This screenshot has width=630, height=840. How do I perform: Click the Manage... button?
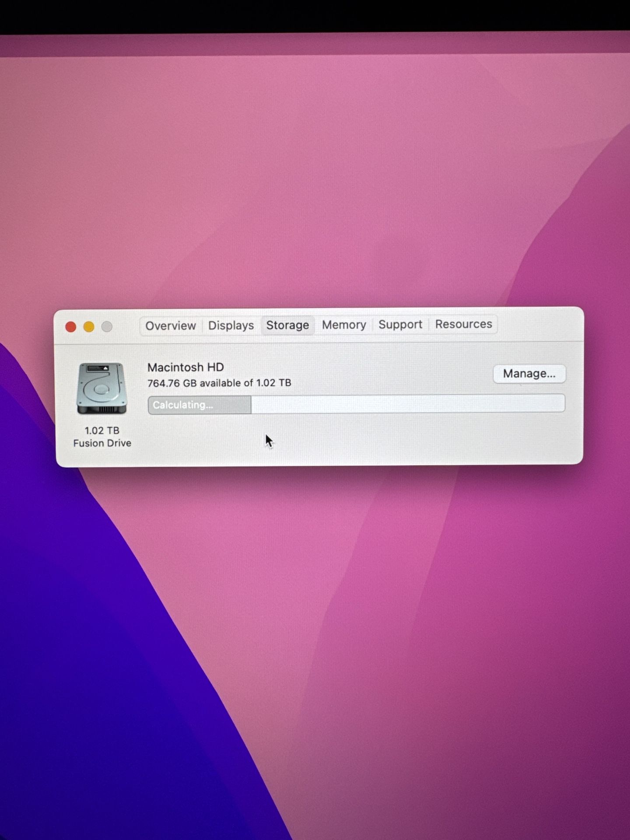(529, 374)
